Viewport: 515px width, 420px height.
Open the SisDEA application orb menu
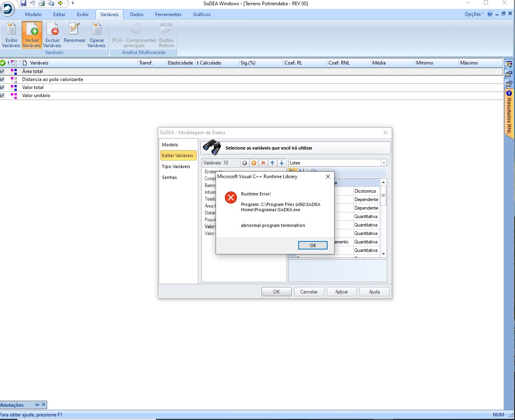click(x=7, y=8)
